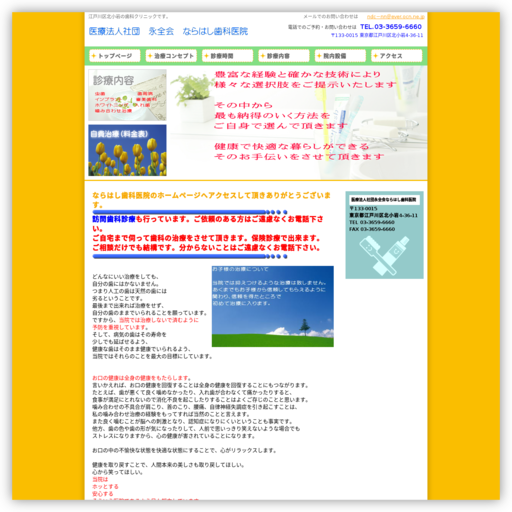
Task: Click the email address link in the header
Action: tap(395, 17)
